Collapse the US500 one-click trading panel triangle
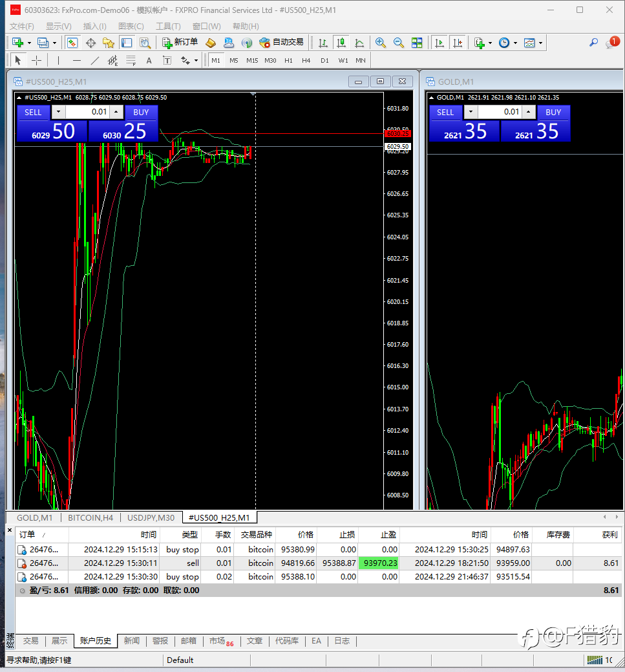Viewport: 625px width, 672px height. [x=19, y=98]
